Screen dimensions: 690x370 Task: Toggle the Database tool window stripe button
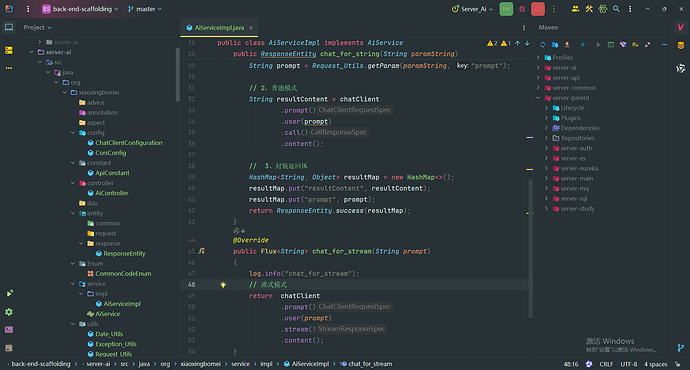click(x=681, y=45)
